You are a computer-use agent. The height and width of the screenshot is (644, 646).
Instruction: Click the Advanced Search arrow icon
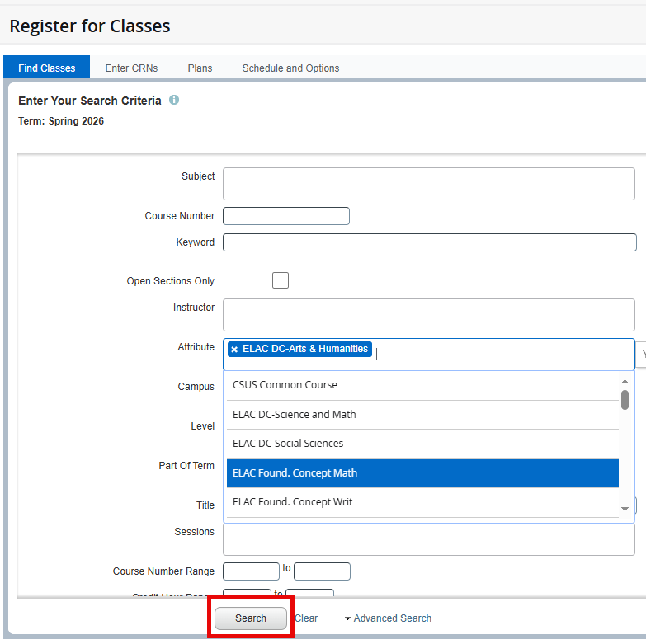(x=347, y=618)
